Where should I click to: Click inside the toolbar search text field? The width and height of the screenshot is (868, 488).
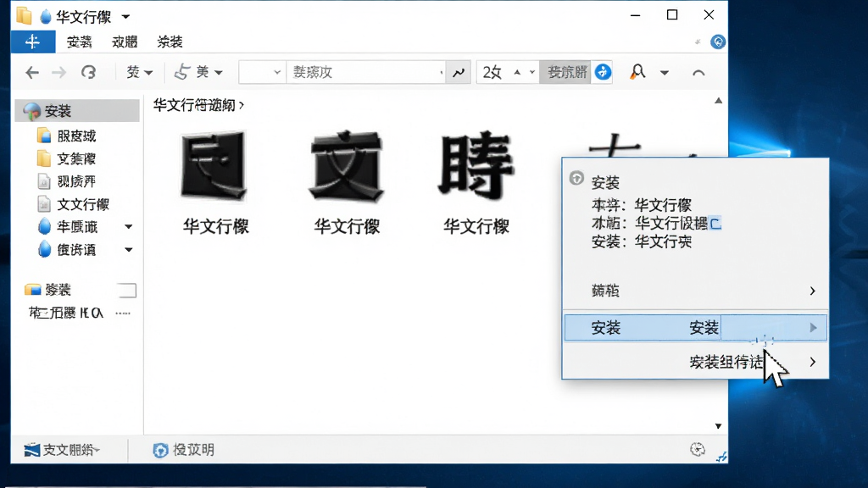point(365,73)
